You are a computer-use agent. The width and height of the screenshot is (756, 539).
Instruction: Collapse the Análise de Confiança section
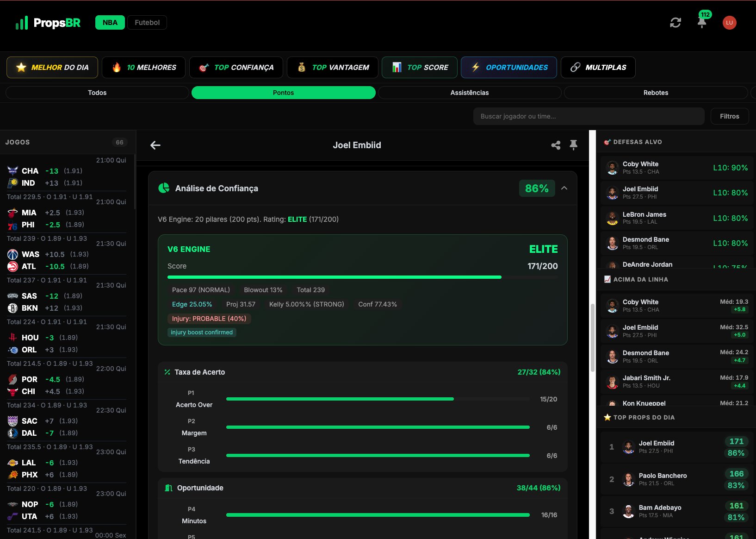click(564, 188)
